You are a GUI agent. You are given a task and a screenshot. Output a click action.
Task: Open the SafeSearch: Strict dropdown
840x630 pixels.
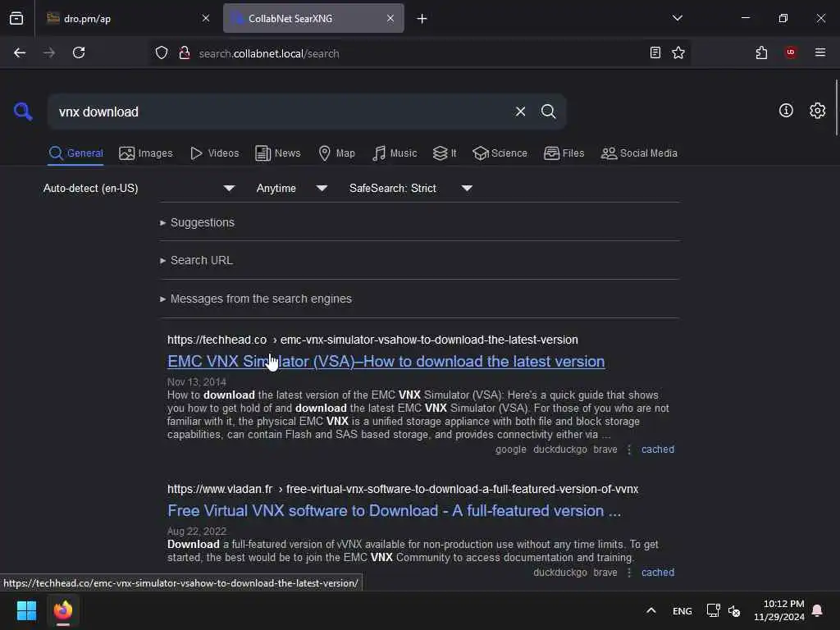coord(410,188)
